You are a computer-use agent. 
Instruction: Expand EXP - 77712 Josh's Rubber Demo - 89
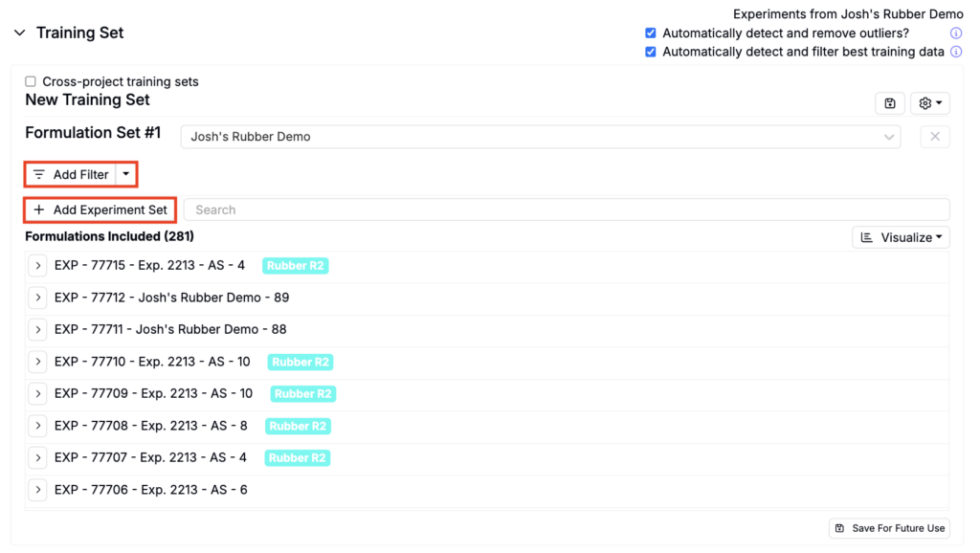pos(37,298)
